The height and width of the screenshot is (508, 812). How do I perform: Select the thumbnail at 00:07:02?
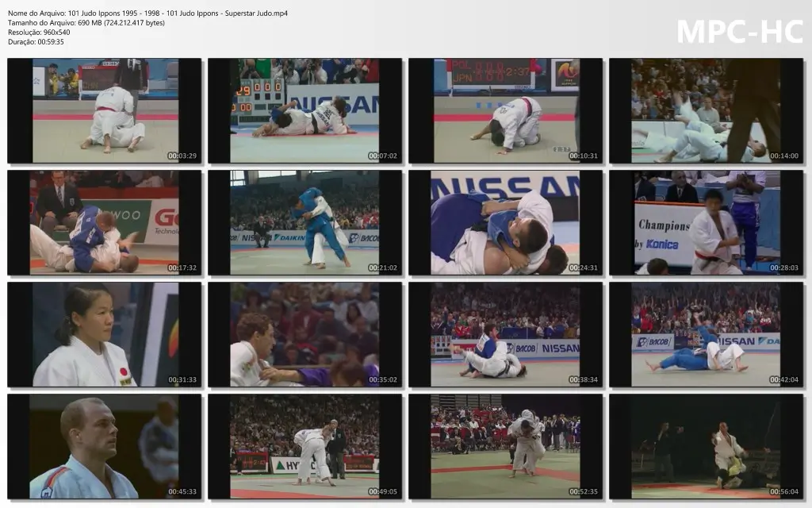[305, 111]
